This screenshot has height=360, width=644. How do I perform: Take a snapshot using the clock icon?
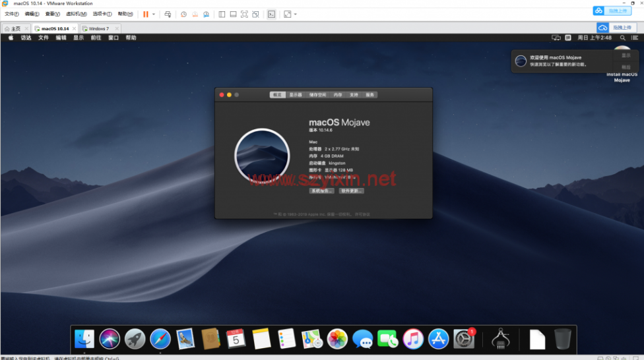(183, 15)
